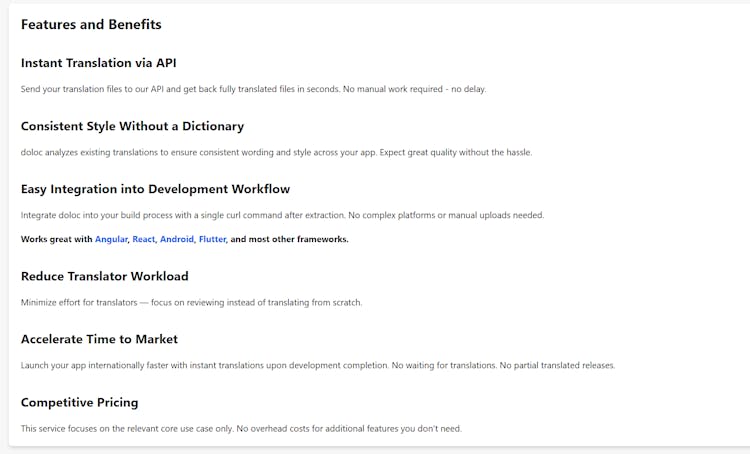Select the Reduce Translator Workload heading
The height and width of the screenshot is (454, 750).
[x=104, y=277]
